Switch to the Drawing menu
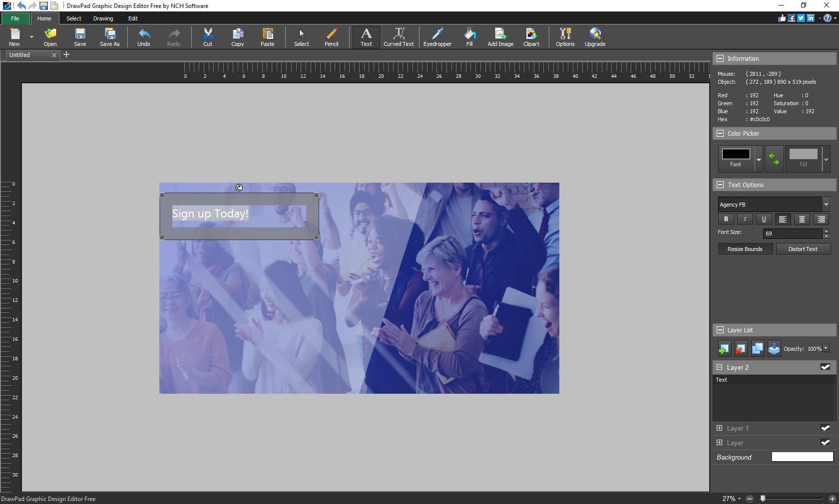This screenshot has height=504, width=839. (x=103, y=18)
